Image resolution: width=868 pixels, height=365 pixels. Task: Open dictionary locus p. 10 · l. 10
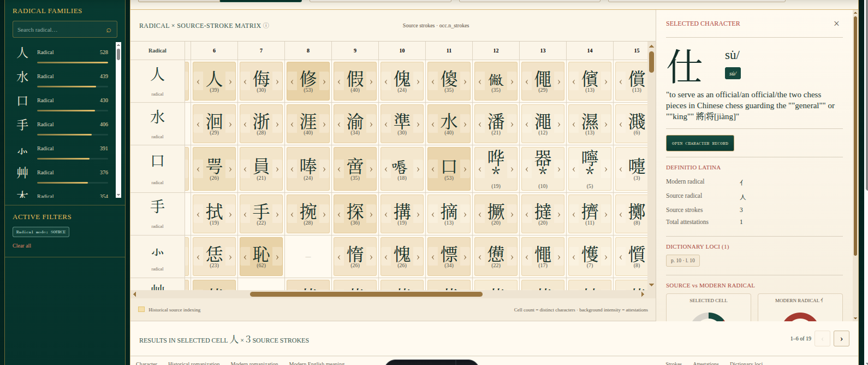[x=683, y=261]
